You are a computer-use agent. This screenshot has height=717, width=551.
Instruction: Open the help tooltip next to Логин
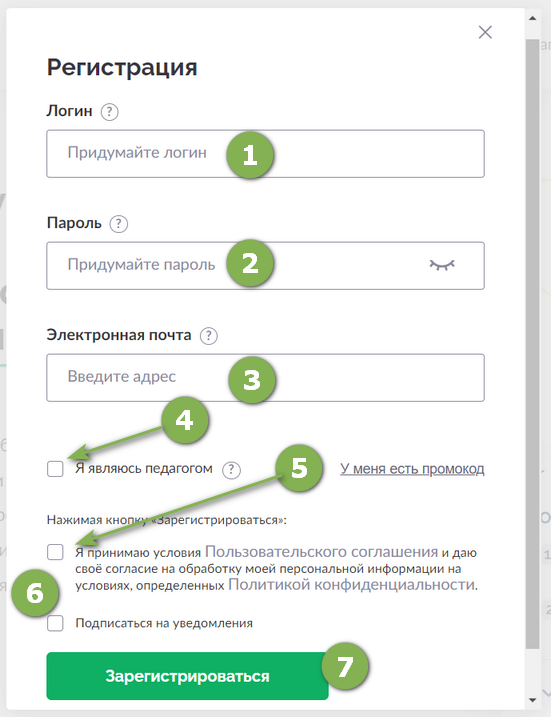pos(110,112)
